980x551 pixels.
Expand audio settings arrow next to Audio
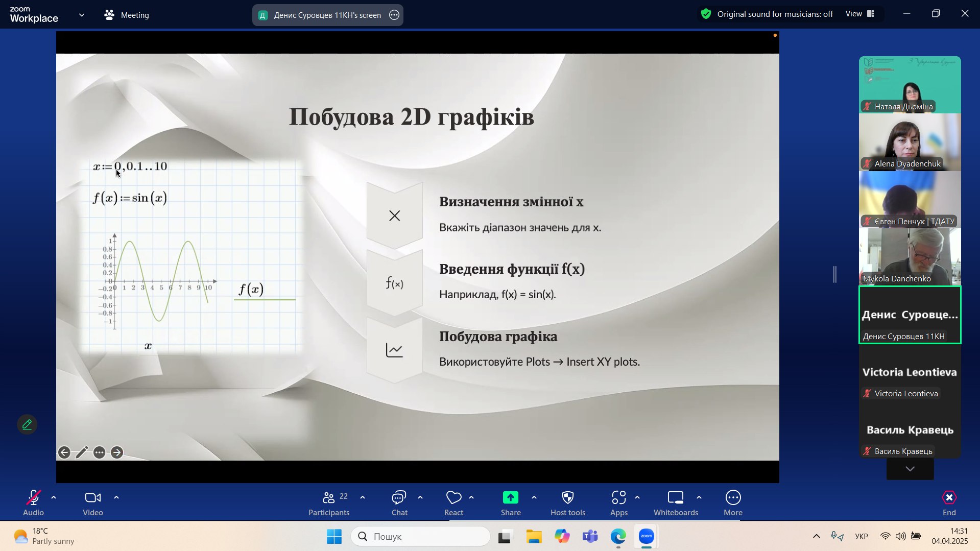pyautogui.click(x=54, y=497)
